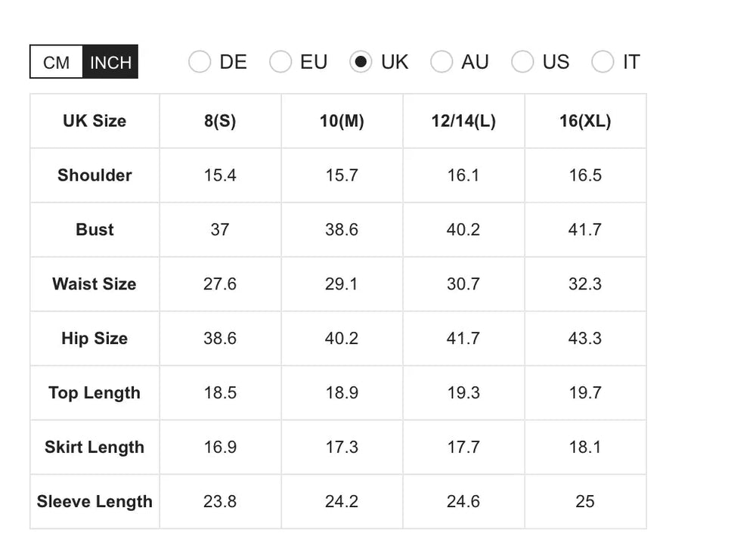The image size is (756, 548).
Task: Select the US sizing radio button
Action: tap(522, 62)
